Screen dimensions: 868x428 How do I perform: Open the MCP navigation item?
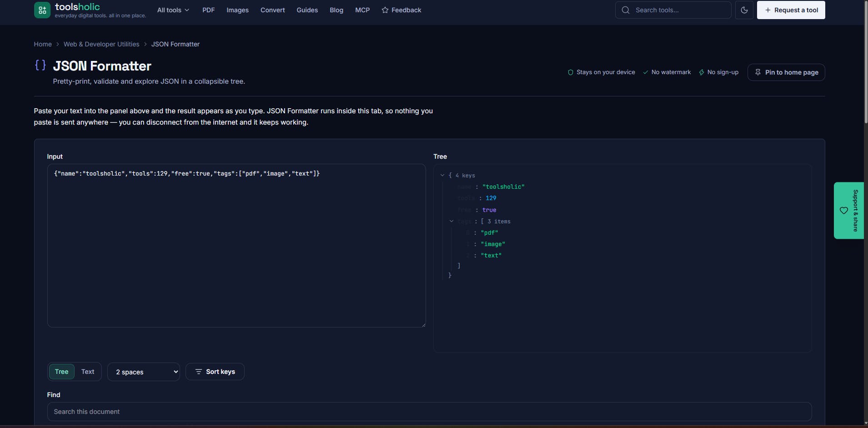tap(362, 10)
